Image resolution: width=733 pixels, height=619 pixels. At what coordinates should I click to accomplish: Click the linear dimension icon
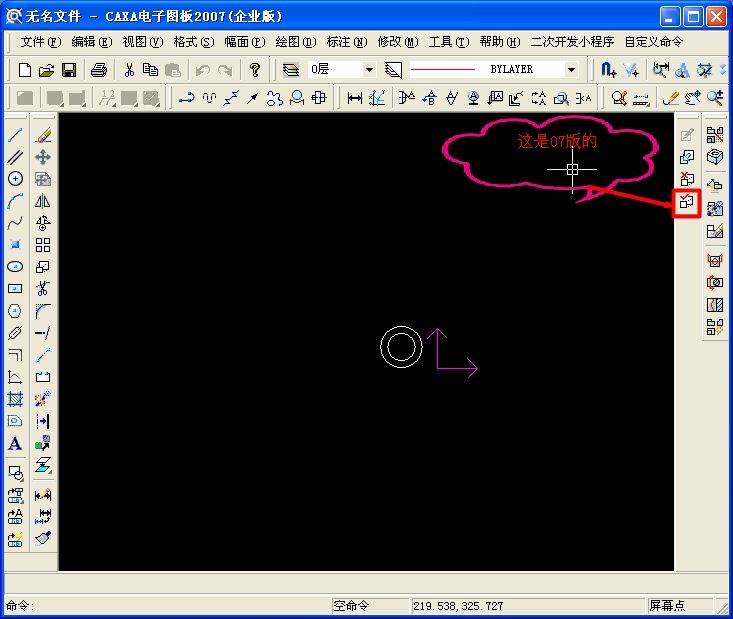click(x=355, y=98)
